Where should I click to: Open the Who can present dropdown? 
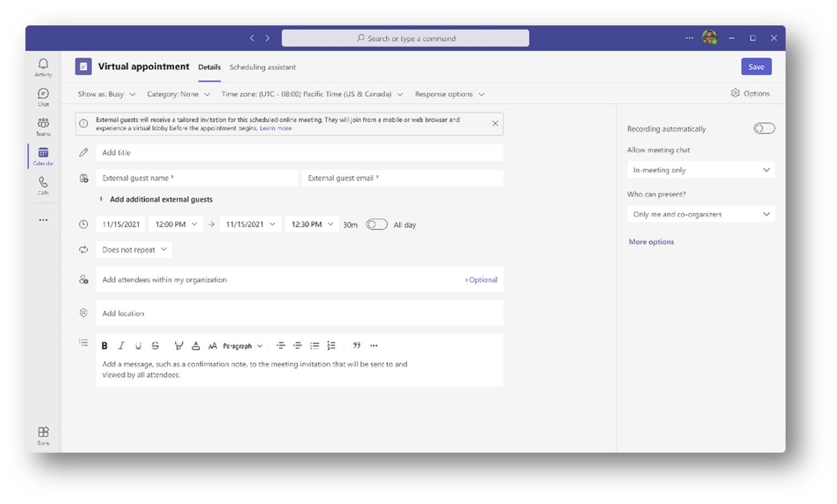click(701, 214)
